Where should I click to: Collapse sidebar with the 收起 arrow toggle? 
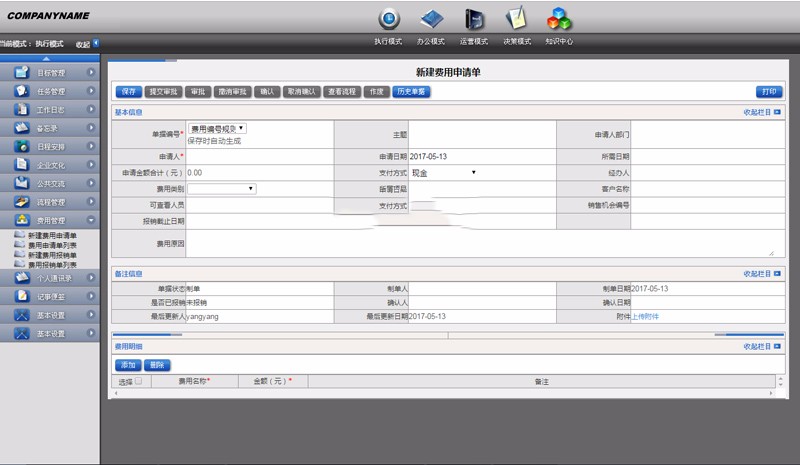point(96,43)
